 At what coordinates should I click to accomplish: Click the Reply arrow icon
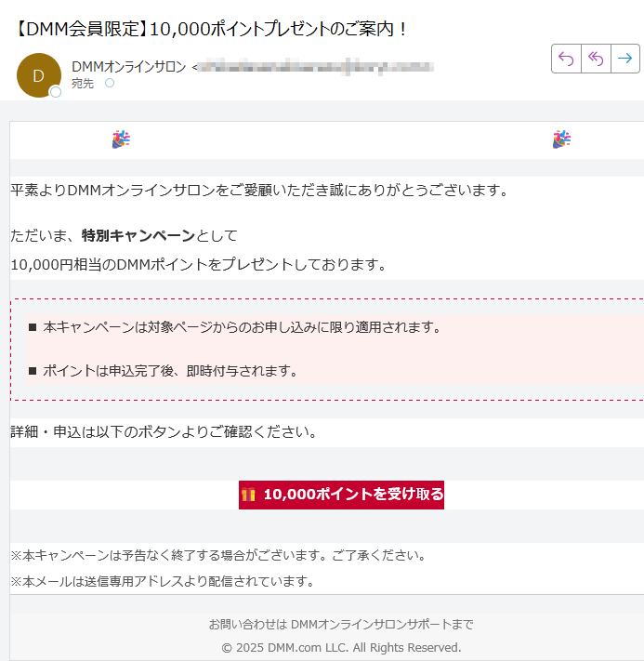(566, 59)
